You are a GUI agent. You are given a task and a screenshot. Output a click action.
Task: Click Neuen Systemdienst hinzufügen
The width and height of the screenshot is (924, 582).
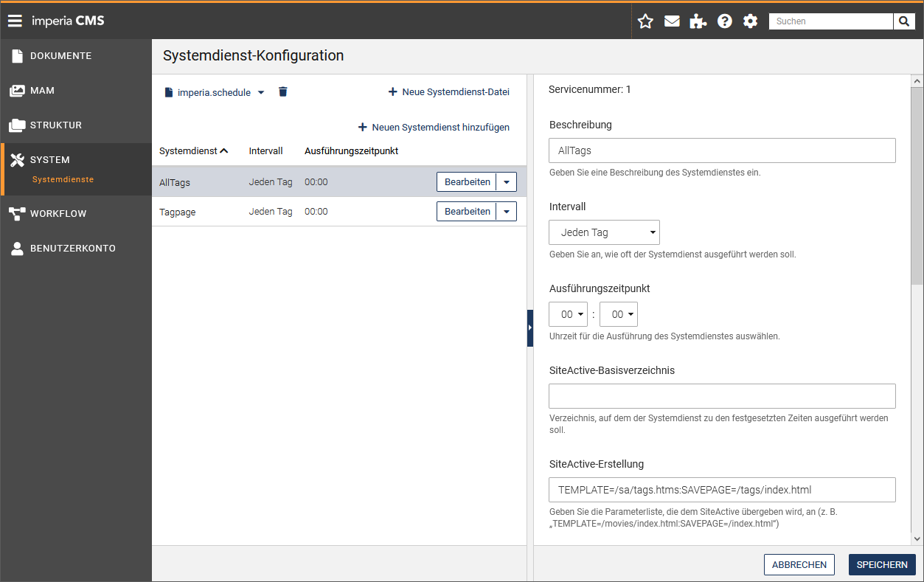pos(434,127)
